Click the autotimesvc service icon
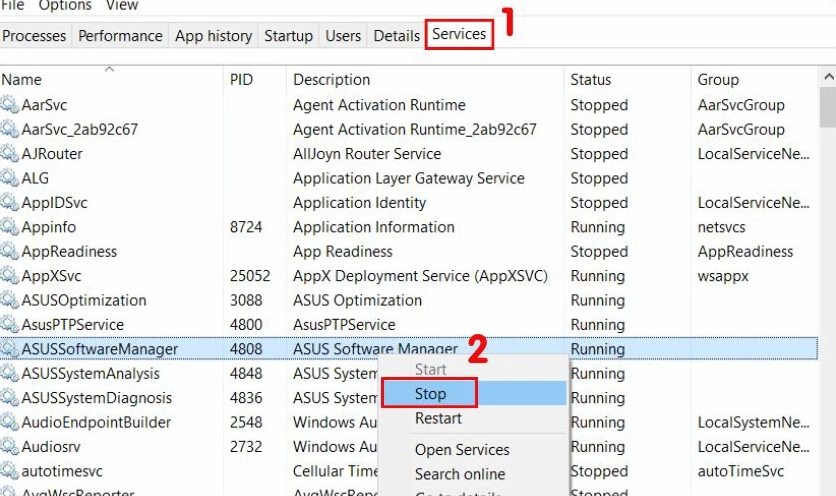The image size is (836, 496). coord(10,471)
